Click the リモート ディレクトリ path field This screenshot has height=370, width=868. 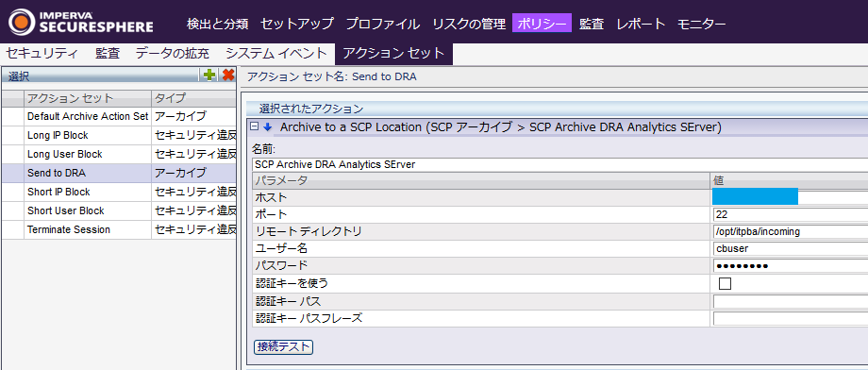pos(790,231)
